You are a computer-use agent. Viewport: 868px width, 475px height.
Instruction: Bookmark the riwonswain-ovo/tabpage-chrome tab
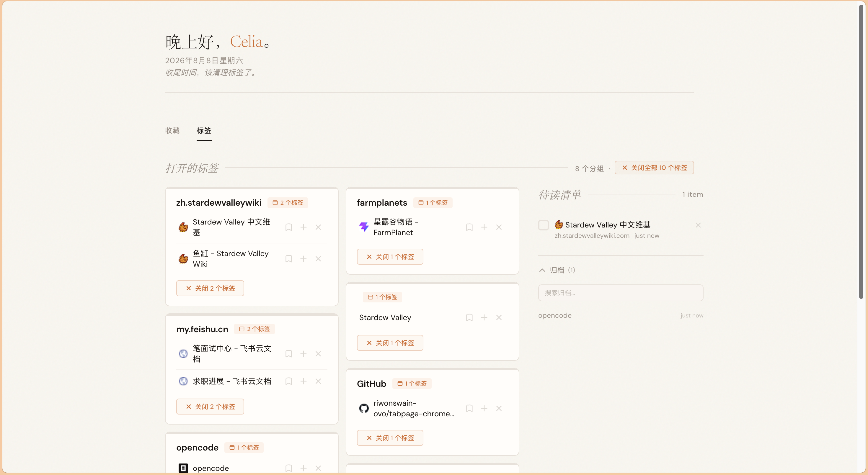click(469, 408)
